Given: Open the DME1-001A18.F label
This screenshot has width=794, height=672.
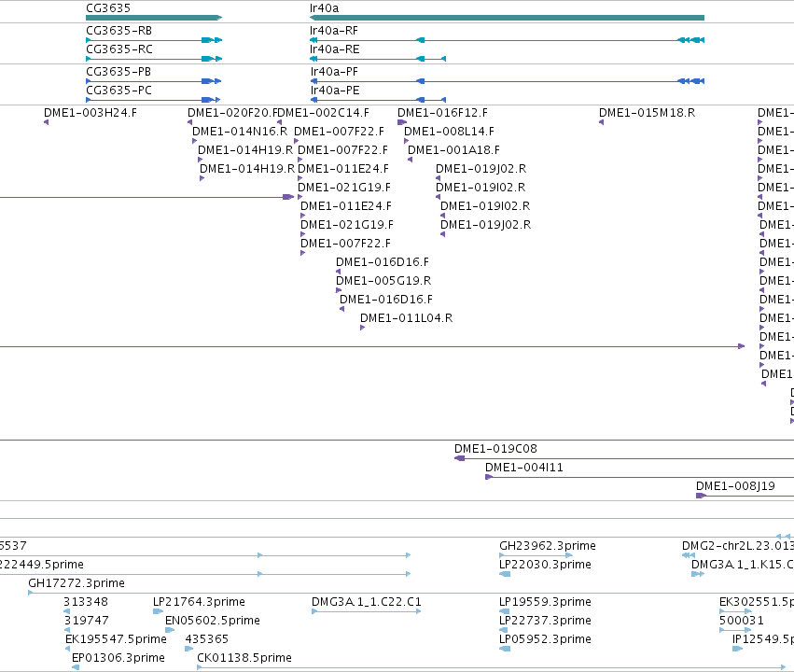Looking at the screenshot, I should pyautogui.click(x=453, y=150).
